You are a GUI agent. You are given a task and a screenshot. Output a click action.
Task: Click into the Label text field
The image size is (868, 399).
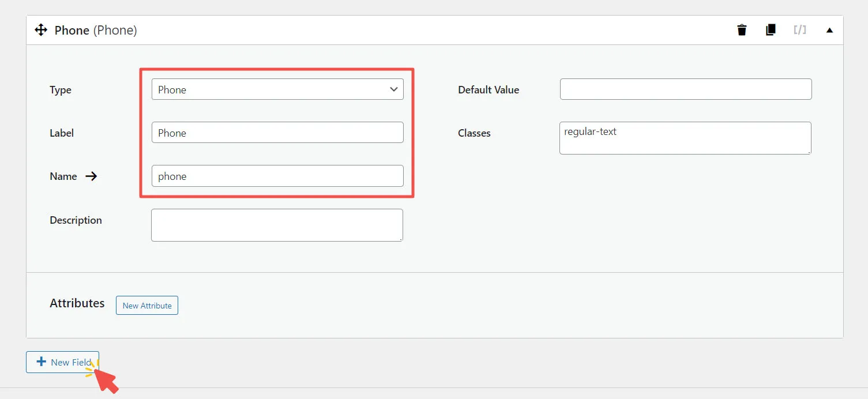point(277,133)
